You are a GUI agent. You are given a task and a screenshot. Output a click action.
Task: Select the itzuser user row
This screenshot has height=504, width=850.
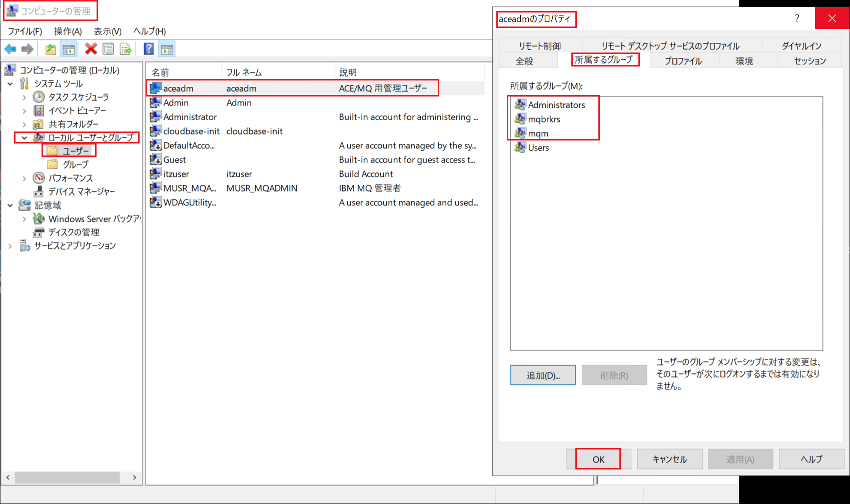pos(316,174)
